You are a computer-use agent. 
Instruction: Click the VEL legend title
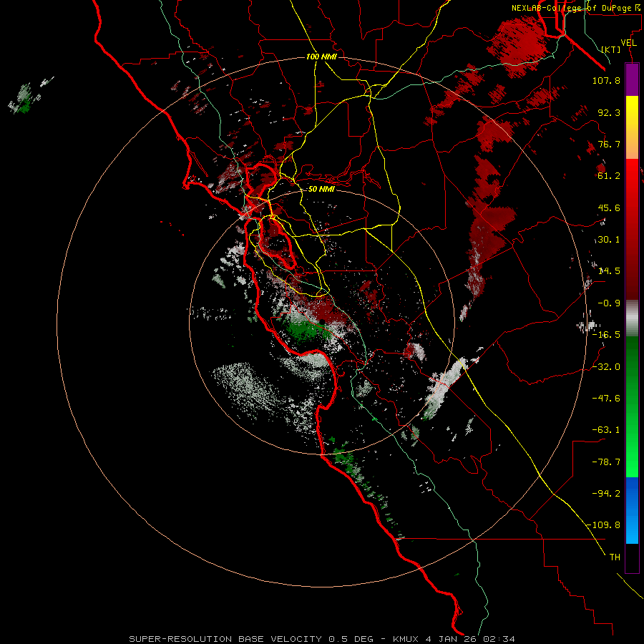pos(628,43)
